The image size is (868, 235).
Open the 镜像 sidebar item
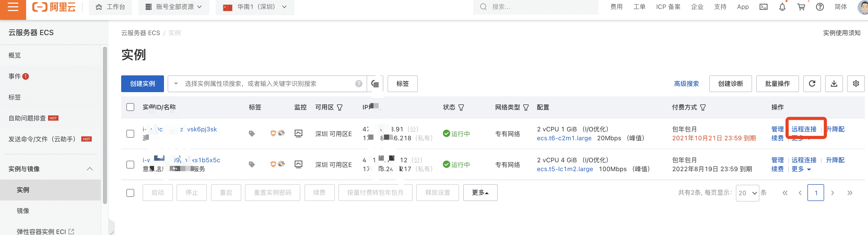tap(23, 211)
